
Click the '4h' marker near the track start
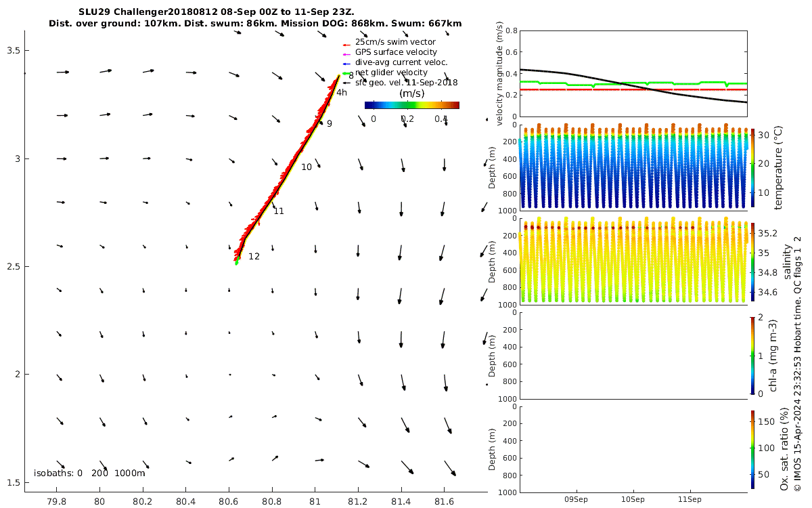tap(342, 93)
